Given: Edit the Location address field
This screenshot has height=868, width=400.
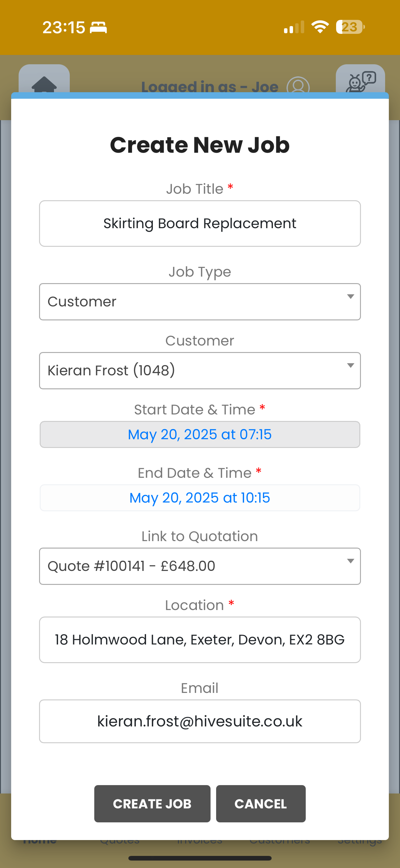Looking at the screenshot, I should point(200,640).
